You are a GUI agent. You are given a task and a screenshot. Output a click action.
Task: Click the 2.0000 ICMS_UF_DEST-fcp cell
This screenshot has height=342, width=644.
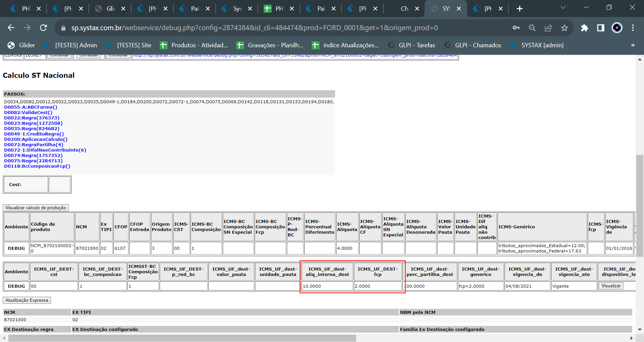coord(378,286)
